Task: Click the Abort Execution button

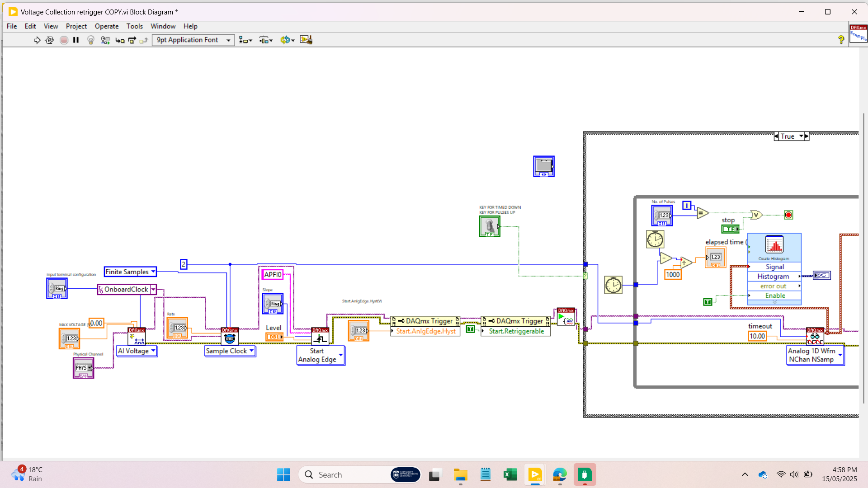Action: [64, 40]
